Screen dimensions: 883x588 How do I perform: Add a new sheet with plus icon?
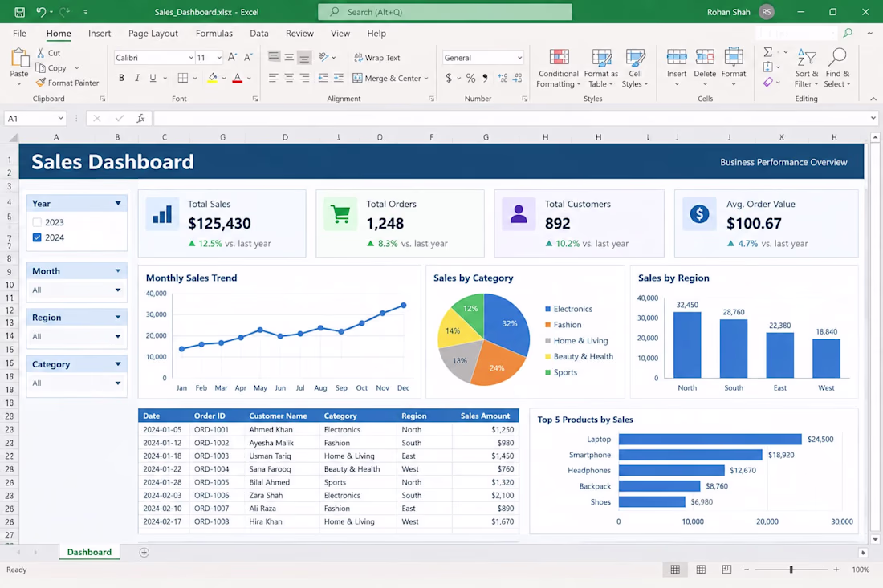click(144, 553)
